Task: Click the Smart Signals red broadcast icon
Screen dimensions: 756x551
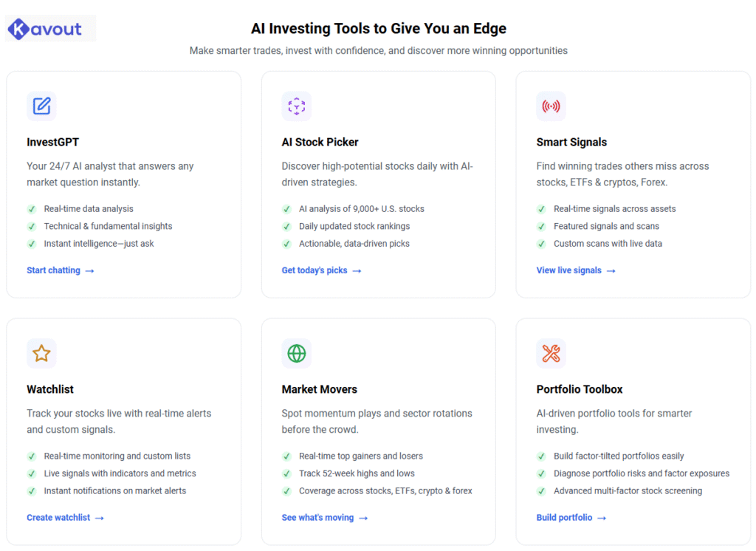Action: (551, 106)
